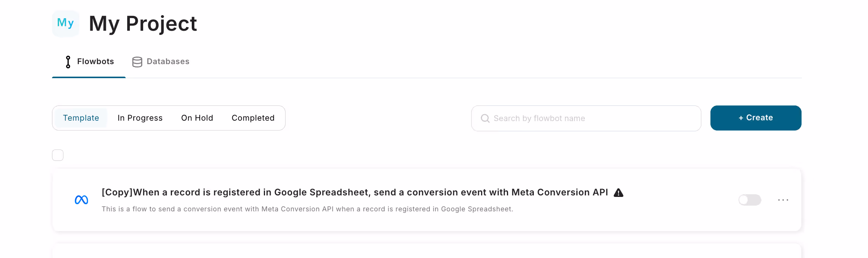Click the + Create button
The height and width of the screenshot is (258, 868).
pos(756,118)
